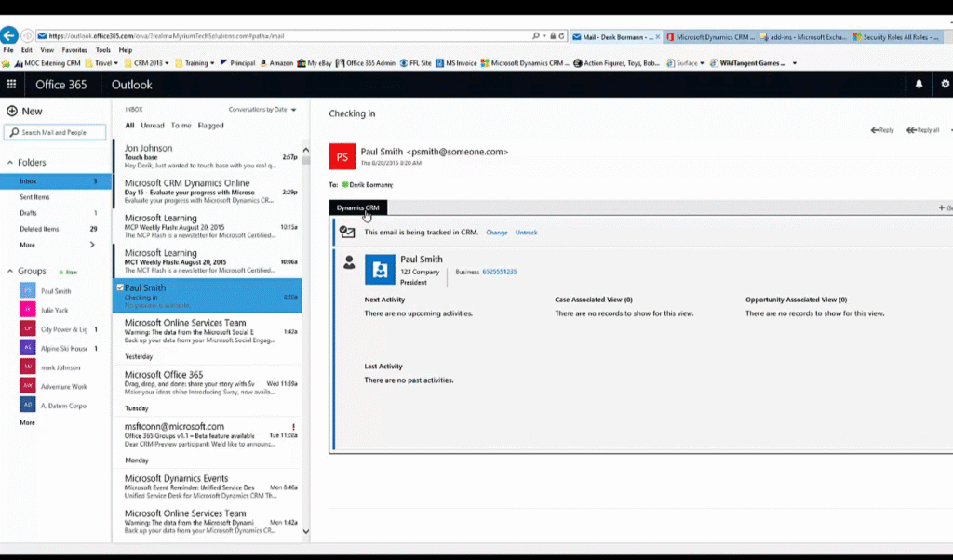Click the tracked email envelope icon
The height and width of the screenshot is (560, 953).
point(347,232)
